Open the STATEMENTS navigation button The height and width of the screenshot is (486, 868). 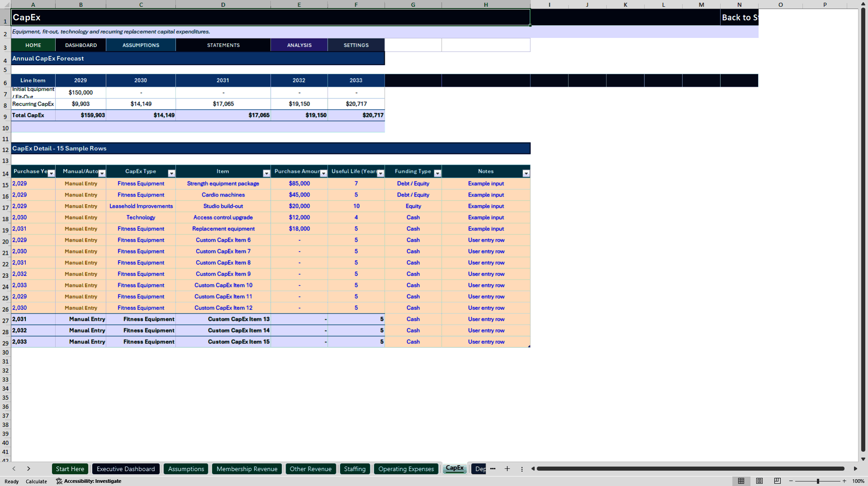(x=223, y=45)
